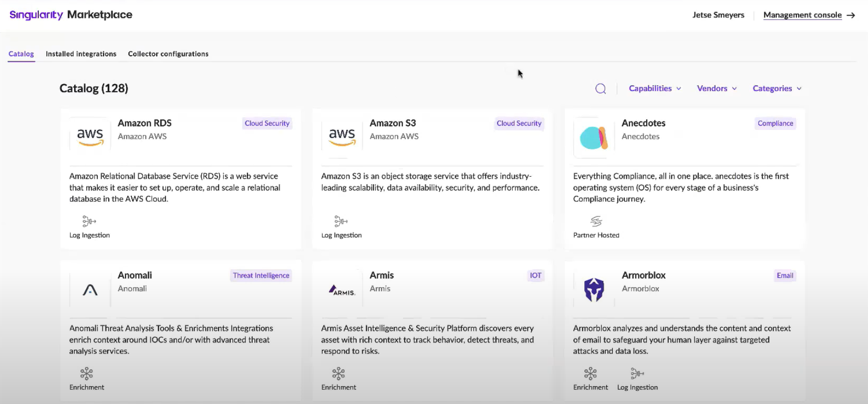Image resolution: width=868 pixels, height=404 pixels.
Task: Click Enrichment label on Anomali card
Action: (87, 387)
